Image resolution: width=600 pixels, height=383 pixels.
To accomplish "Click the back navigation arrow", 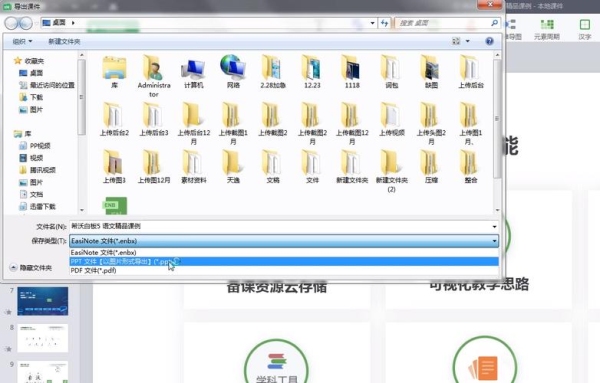I will 11,23.
